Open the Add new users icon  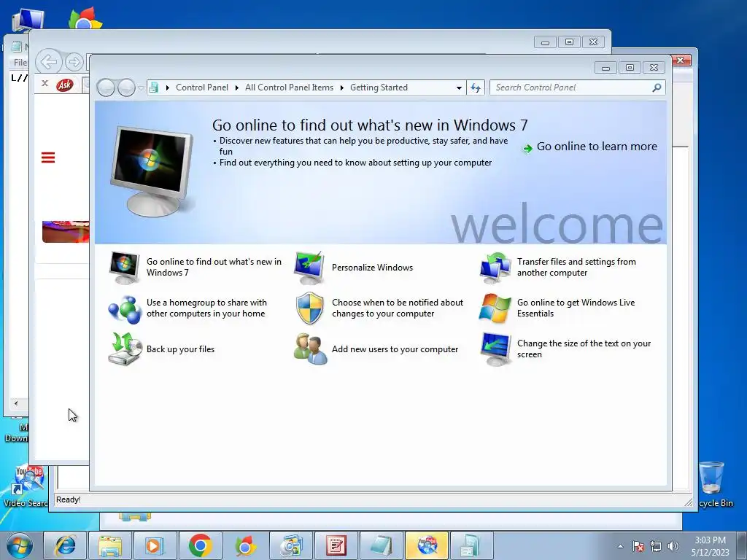(x=311, y=349)
